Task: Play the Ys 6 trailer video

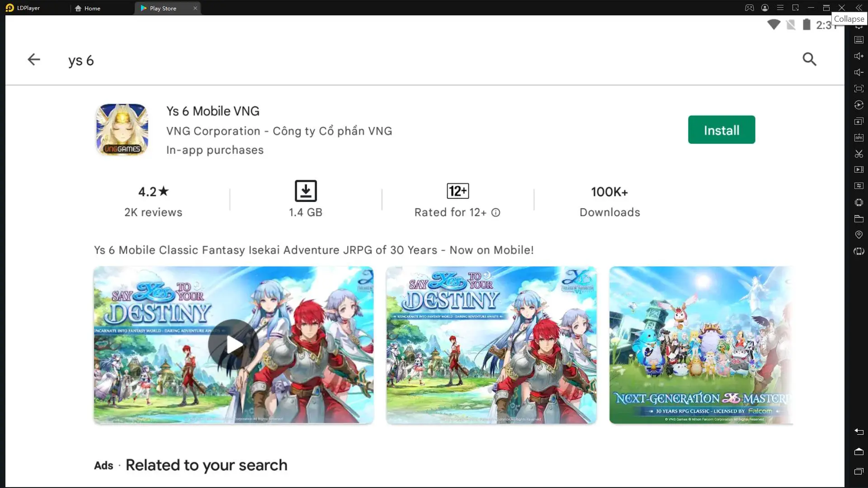Action: 234,345
